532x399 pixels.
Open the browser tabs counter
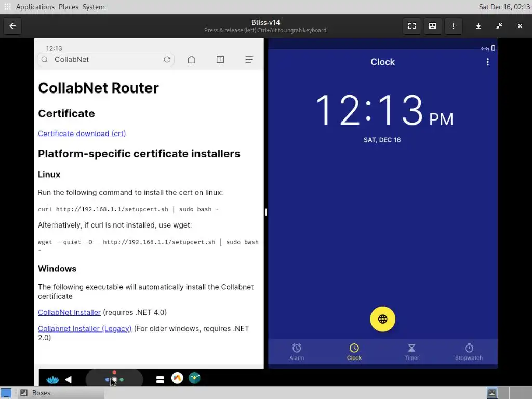pyautogui.click(x=220, y=60)
